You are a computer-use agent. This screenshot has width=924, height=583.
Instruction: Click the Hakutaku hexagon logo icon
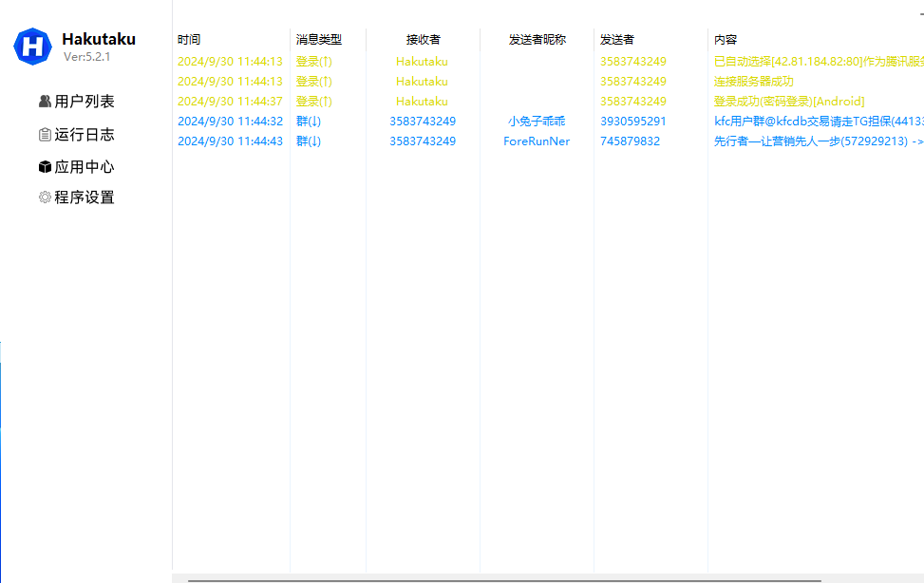tap(33, 47)
